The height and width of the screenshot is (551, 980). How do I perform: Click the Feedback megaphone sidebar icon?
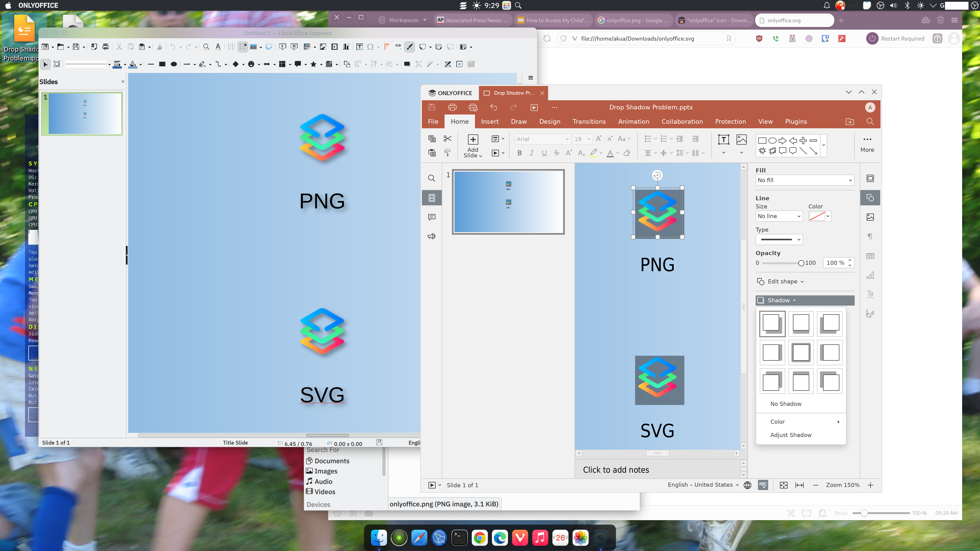[431, 236]
